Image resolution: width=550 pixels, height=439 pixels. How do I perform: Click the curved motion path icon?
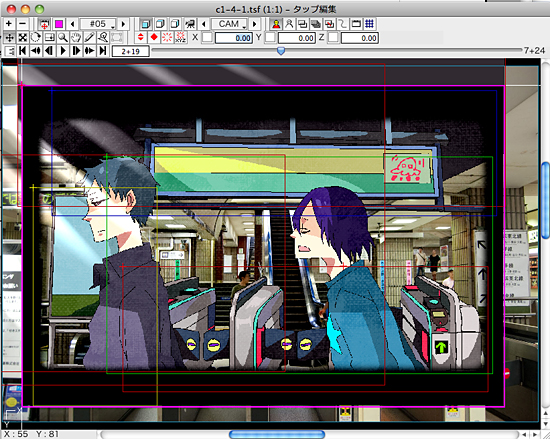343,24
